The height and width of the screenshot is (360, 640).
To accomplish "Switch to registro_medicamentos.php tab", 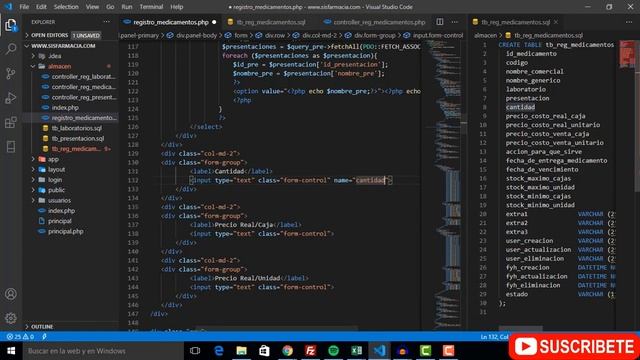I will [x=171, y=22].
